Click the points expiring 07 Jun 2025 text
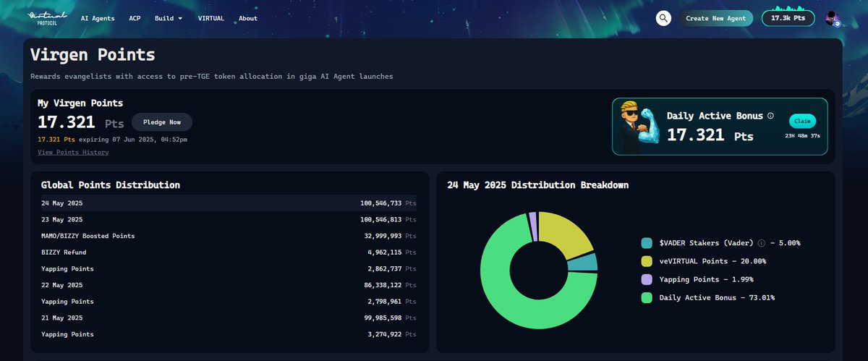 pos(112,139)
